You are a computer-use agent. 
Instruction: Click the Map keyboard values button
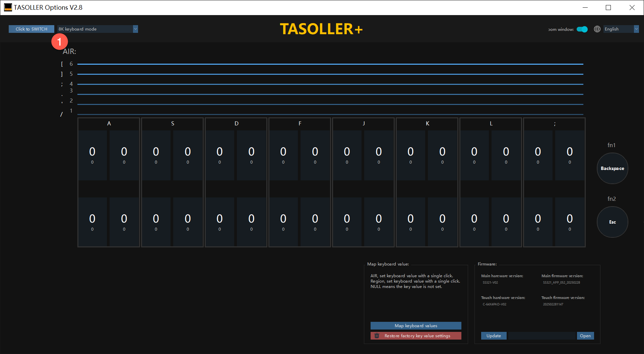pyautogui.click(x=416, y=326)
